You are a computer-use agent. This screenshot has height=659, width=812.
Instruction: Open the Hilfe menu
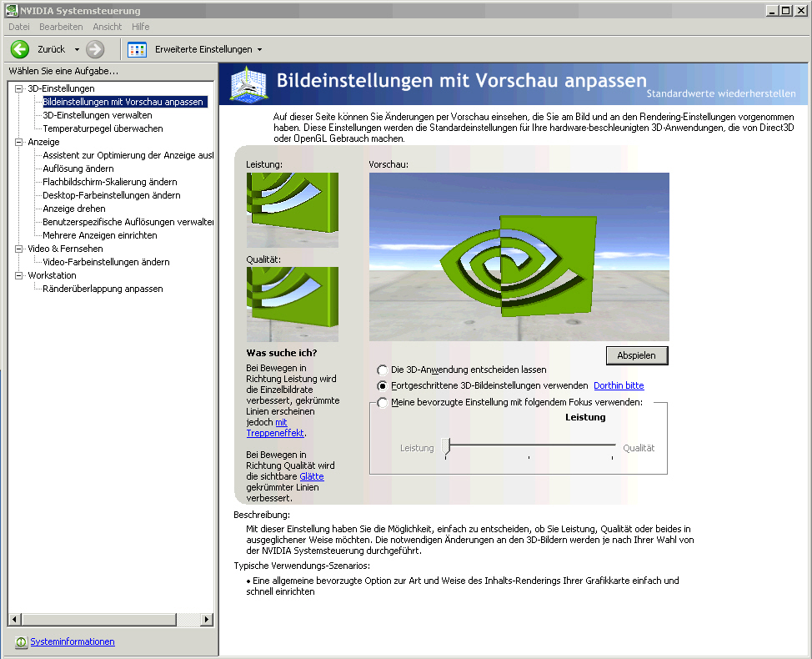pyautogui.click(x=140, y=27)
